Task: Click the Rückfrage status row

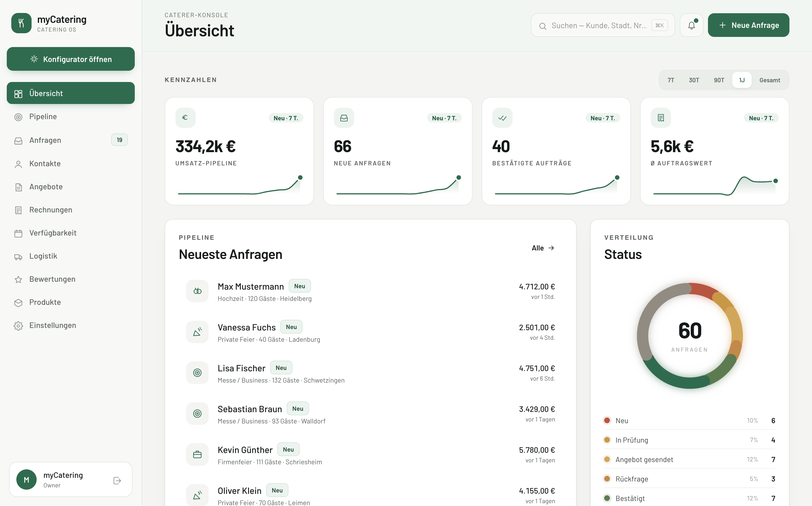Action: tap(689, 479)
